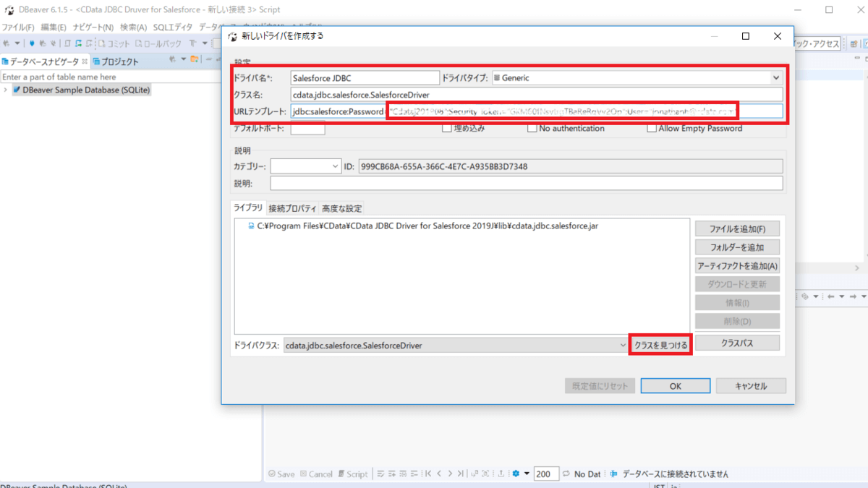The height and width of the screenshot is (488, 868).
Task: Select the データベースナビゲータ tab
Action: coord(45,61)
